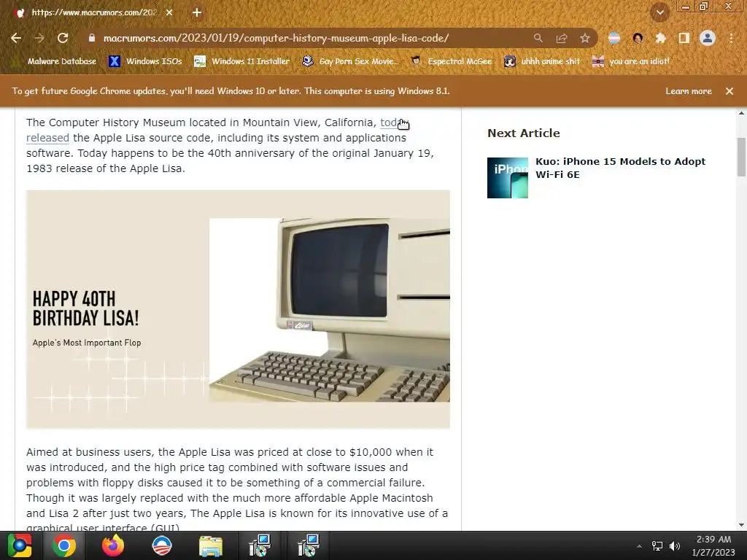Screen dimensions: 747x560
Task: Follow the 'today released' article link
Action: pos(47,138)
